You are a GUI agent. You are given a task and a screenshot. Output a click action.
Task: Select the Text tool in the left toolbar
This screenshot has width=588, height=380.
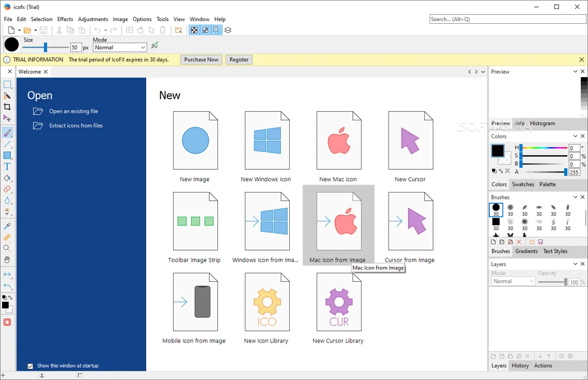[x=7, y=167]
